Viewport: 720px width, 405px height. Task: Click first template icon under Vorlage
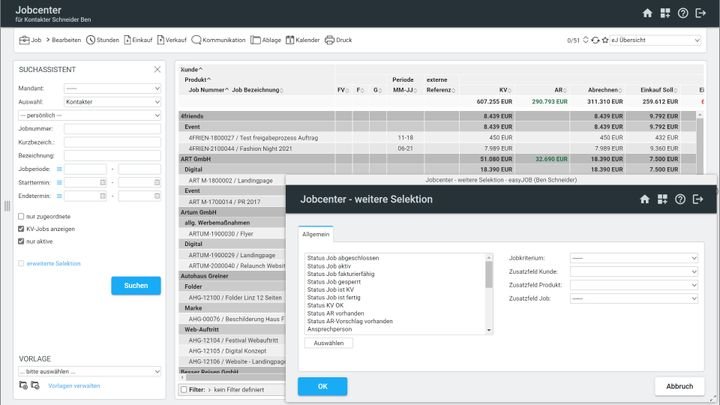[23, 385]
